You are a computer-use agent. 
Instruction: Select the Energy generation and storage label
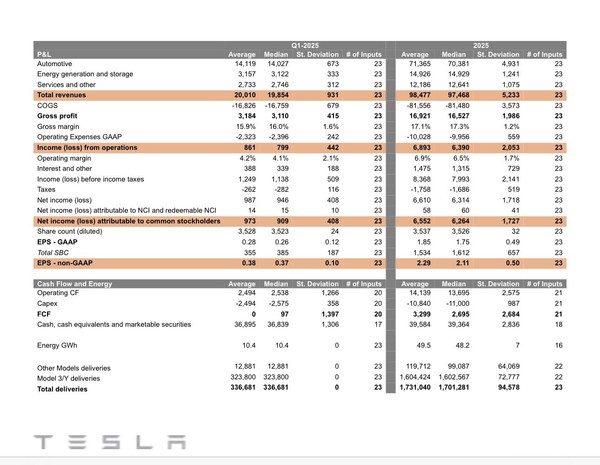tap(82, 74)
